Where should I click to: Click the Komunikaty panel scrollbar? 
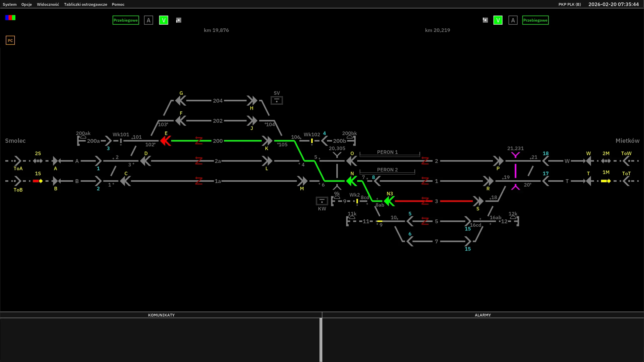click(320, 340)
